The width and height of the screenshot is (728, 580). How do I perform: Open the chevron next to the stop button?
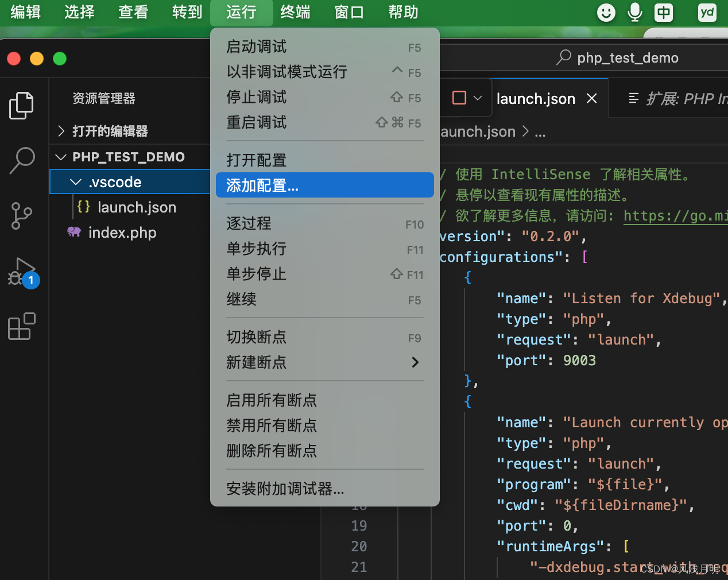click(x=477, y=98)
